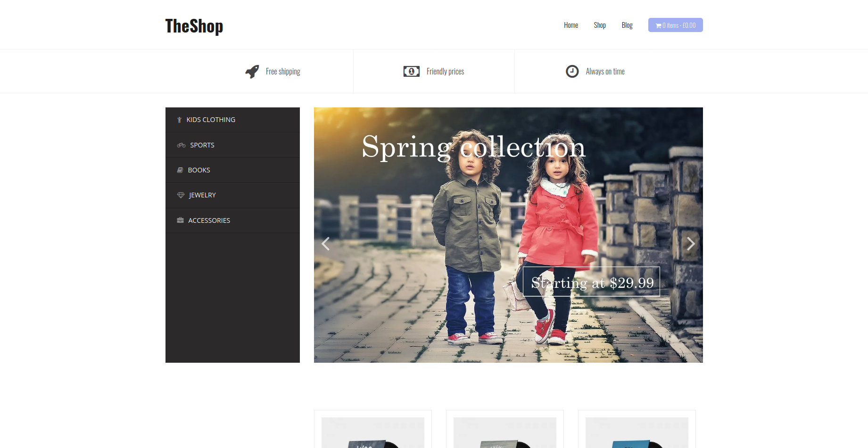Select the Sports category link
This screenshot has width=868, height=448.
pos(202,145)
